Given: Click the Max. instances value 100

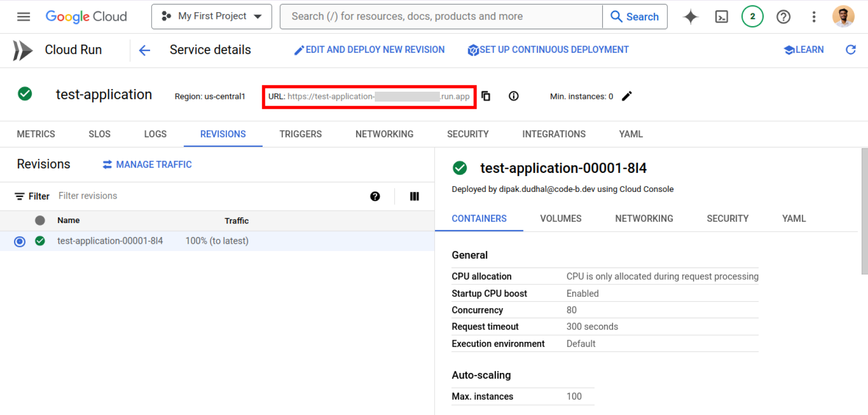Looking at the screenshot, I should (574, 396).
